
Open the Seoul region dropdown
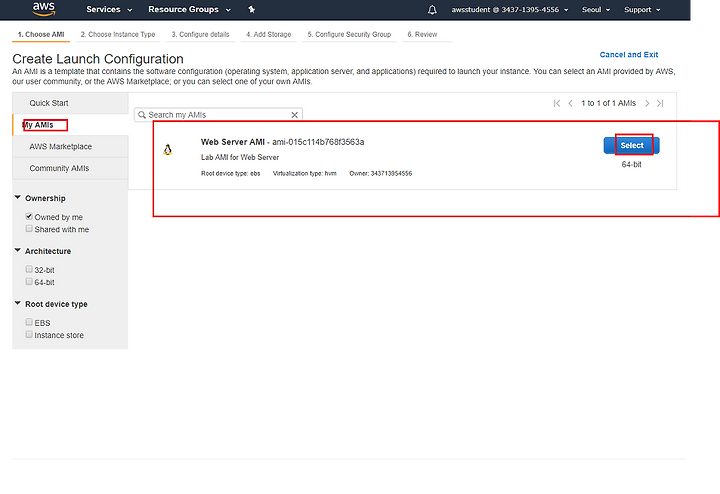pos(596,10)
